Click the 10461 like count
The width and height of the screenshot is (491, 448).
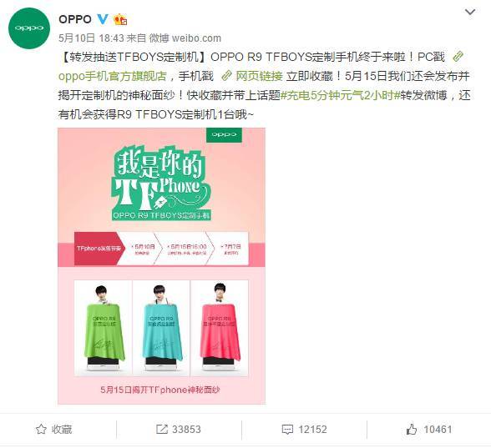(x=438, y=429)
